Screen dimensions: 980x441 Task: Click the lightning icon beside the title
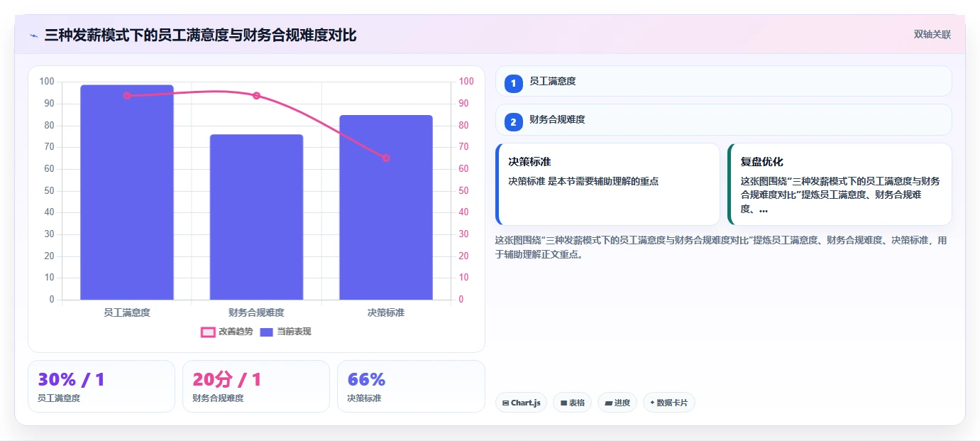(x=33, y=35)
